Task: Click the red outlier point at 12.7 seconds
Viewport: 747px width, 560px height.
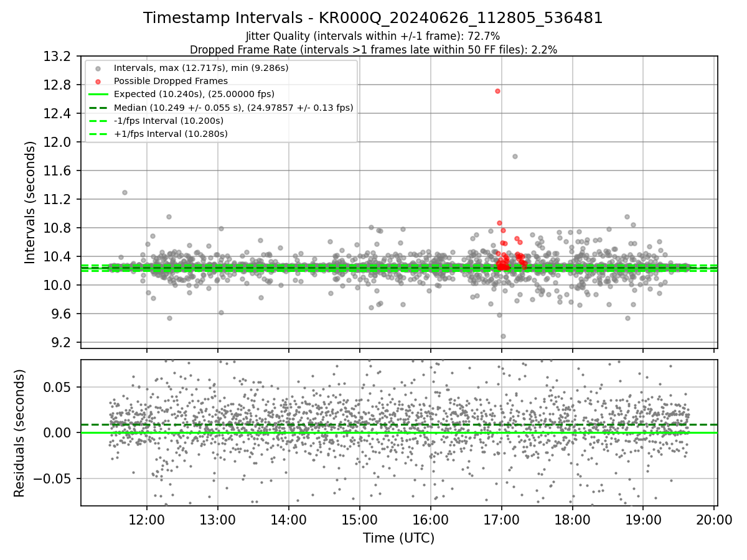Action: click(x=497, y=91)
